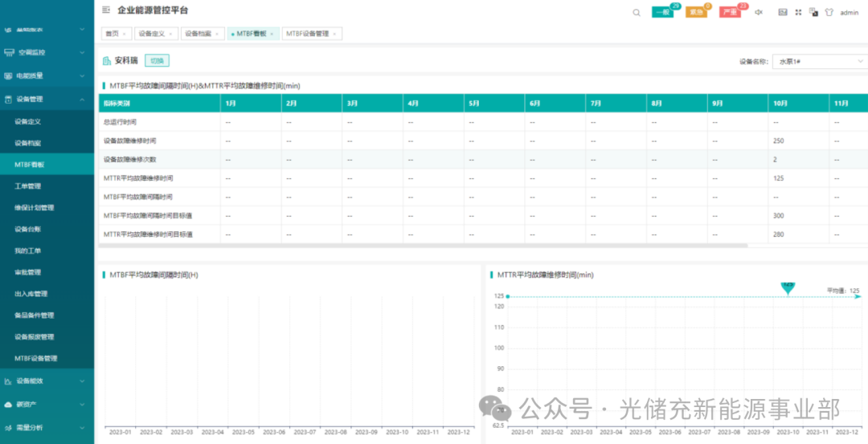Click the 125 marker pin on MTTR chart

click(x=788, y=287)
